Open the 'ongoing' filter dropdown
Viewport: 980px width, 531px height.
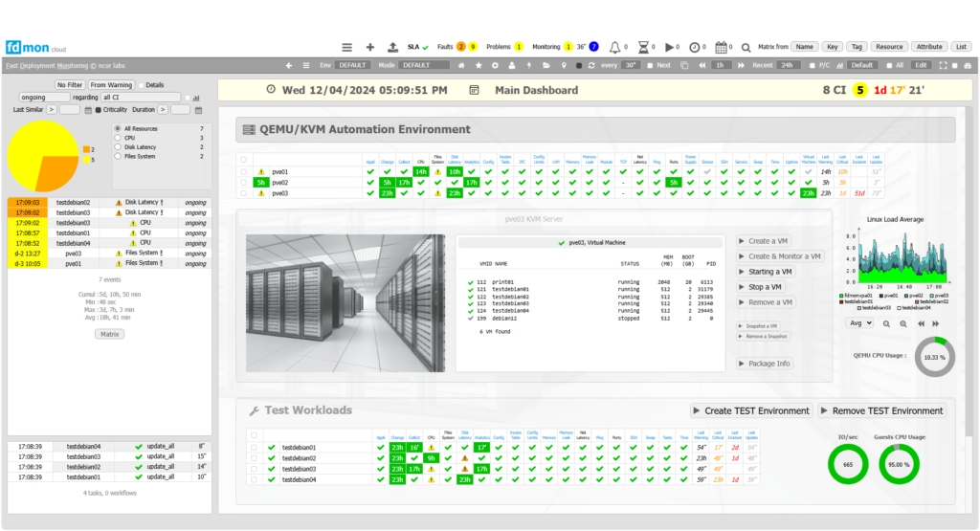click(44, 98)
